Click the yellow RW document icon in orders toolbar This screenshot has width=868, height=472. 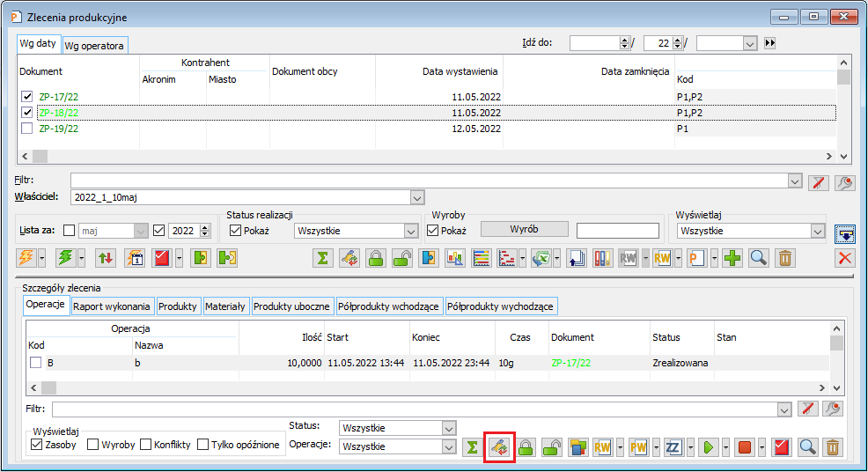pos(662,258)
